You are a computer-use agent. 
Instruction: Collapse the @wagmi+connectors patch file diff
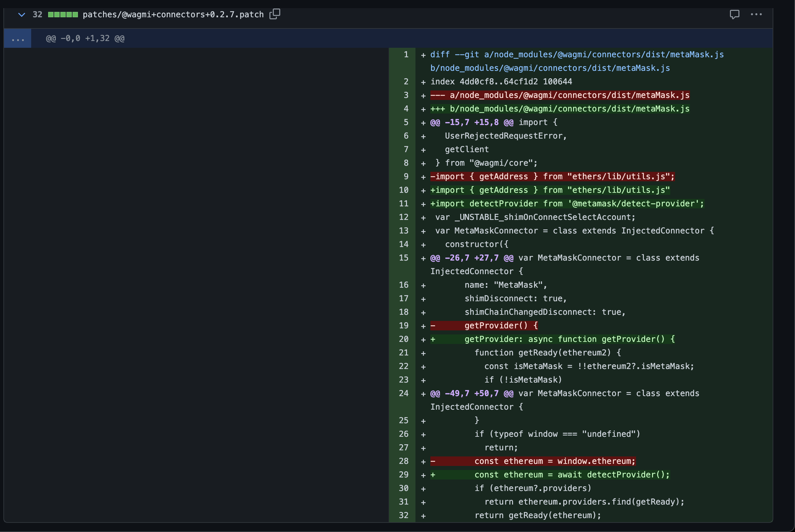(x=21, y=15)
